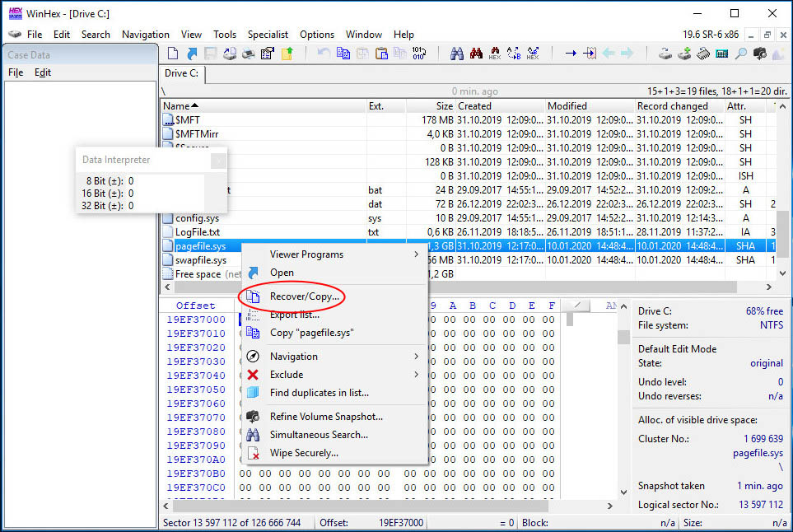Select the config.sys file row
Viewport: 793px width, 532px height.
pyautogui.click(x=469, y=218)
